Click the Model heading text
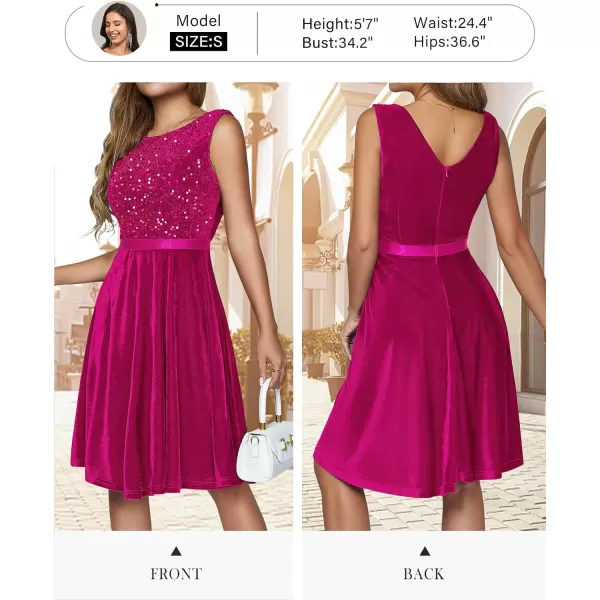600x600 pixels. (198, 21)
